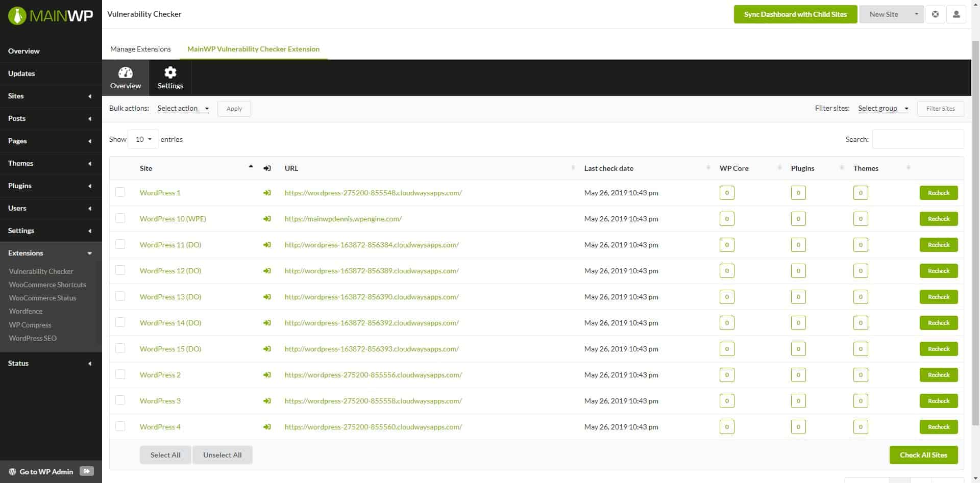Open WordPress 1 via its login arrow icon
Image resolution: width=980 pixels, height=483 pixels.
(x=267, y=193)
